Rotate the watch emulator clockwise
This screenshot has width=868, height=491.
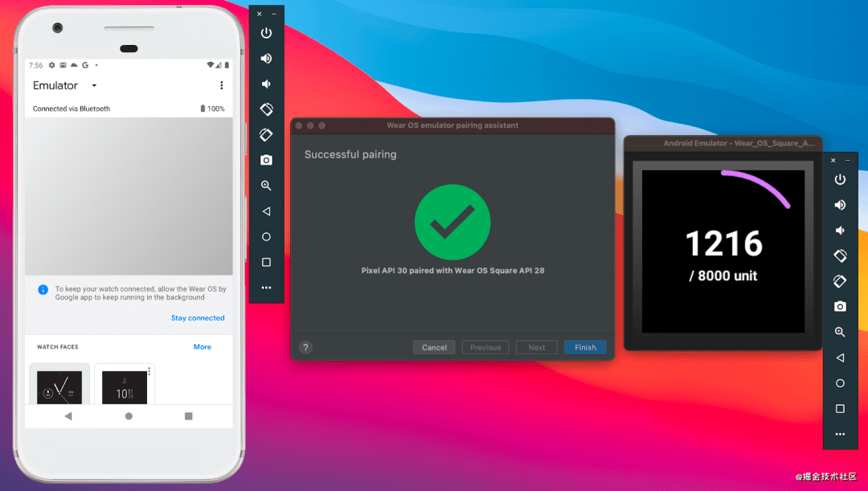pyautogui.click(x=840, y=281)
